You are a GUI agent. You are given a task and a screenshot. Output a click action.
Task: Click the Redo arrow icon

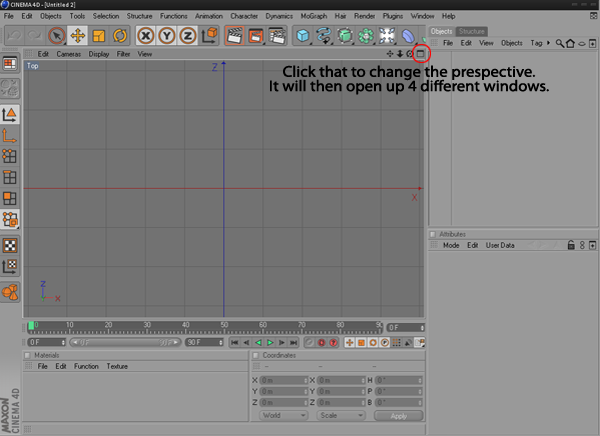click(x=35, y=36)
